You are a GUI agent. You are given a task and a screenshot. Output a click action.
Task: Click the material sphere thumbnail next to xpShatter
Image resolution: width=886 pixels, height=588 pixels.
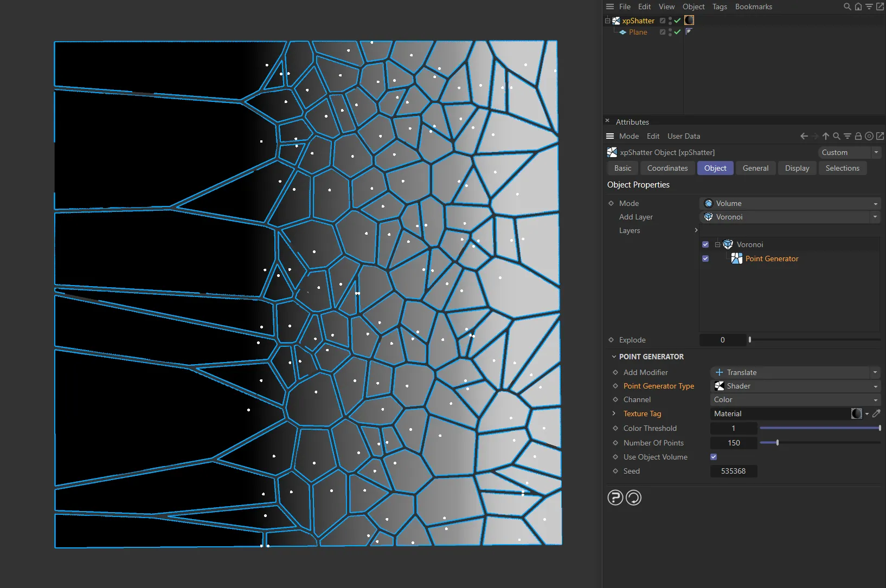[x=689, y=20]
